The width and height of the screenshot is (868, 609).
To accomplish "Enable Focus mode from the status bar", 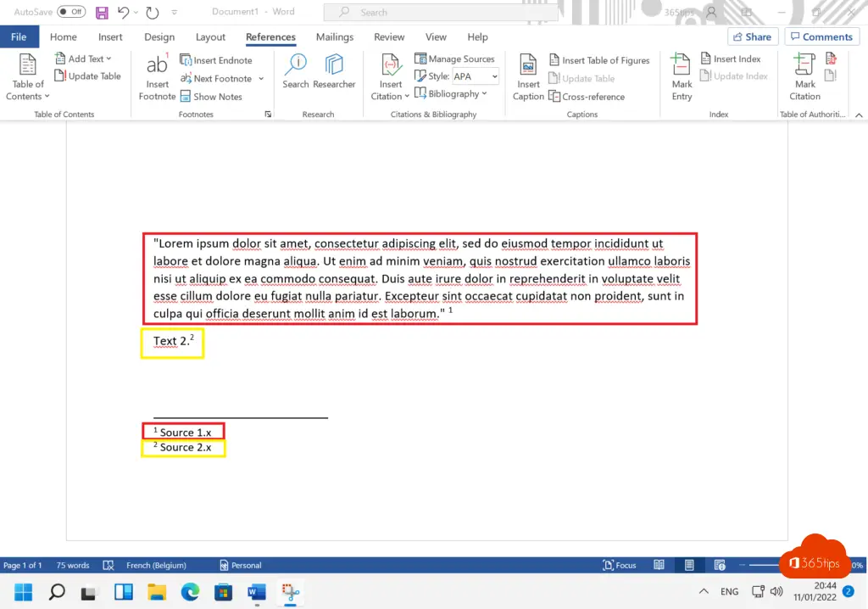I will pos(620,565).
